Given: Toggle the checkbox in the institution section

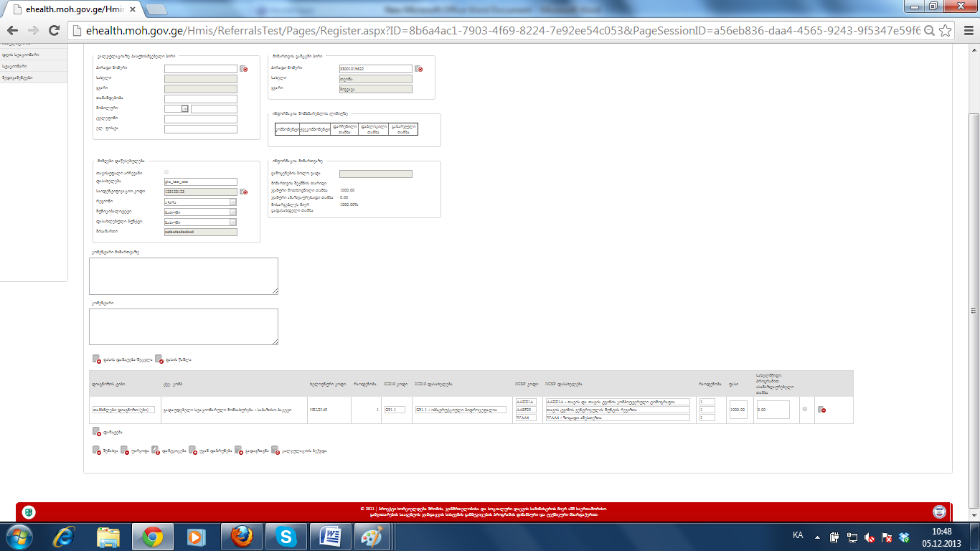Looking at the screenshot, I should click(167, 172).
